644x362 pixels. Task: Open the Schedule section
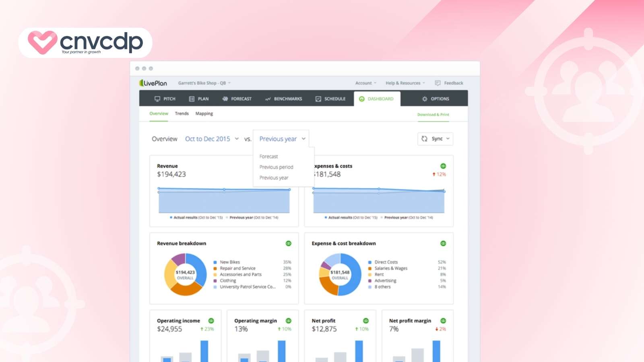coord(330,99)
